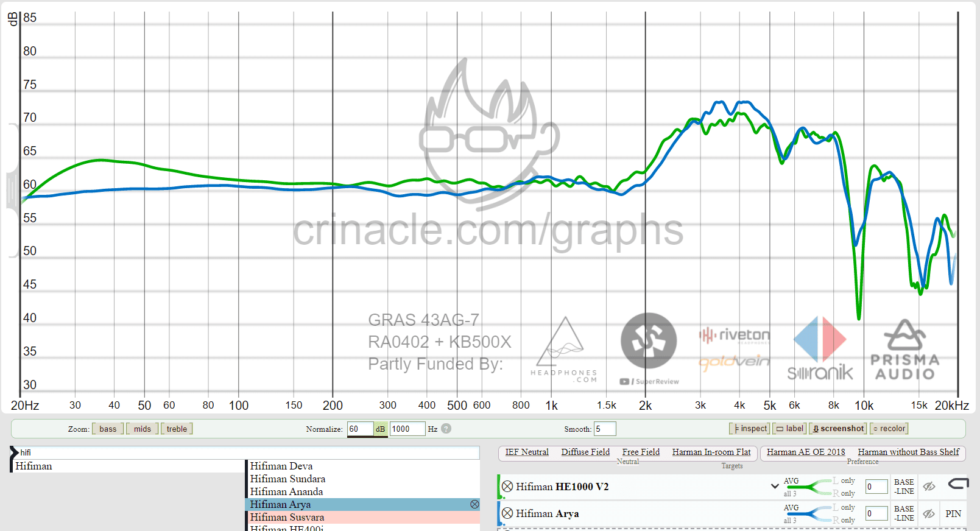The image size is (980, 531).
Task: Open the Prisma Audio sponsor logo
Action: pos(905,350)
